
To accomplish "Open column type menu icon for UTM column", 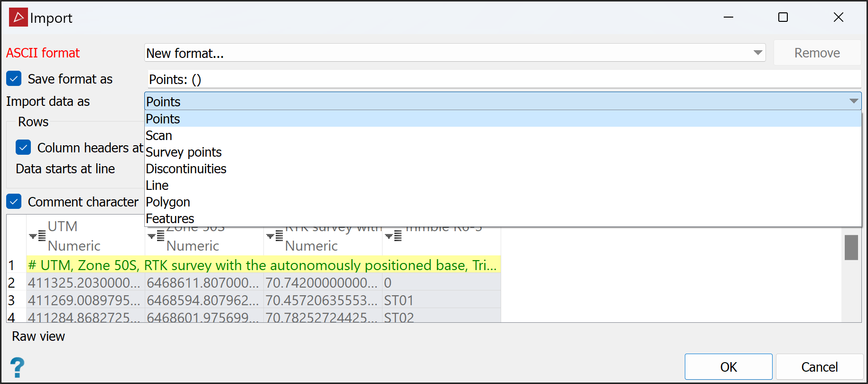I will tap(37, 235).
